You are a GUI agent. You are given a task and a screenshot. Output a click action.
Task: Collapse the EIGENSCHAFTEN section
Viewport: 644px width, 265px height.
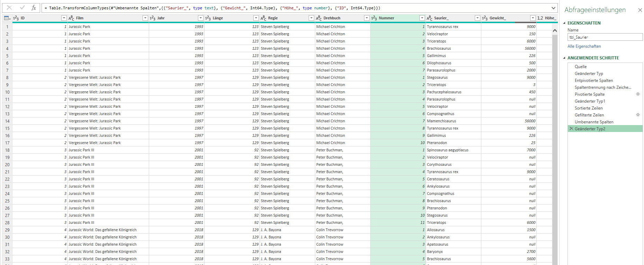[x=564, y=23]
